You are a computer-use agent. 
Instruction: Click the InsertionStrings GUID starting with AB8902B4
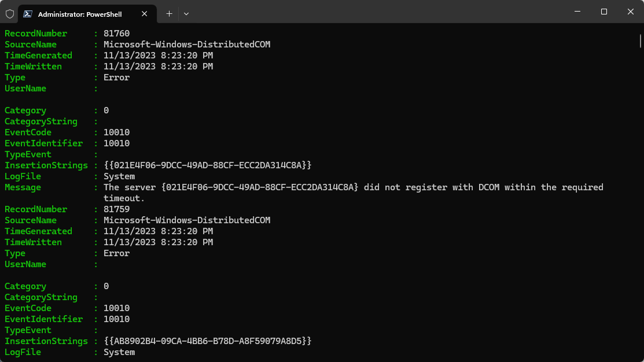[208, 341]
